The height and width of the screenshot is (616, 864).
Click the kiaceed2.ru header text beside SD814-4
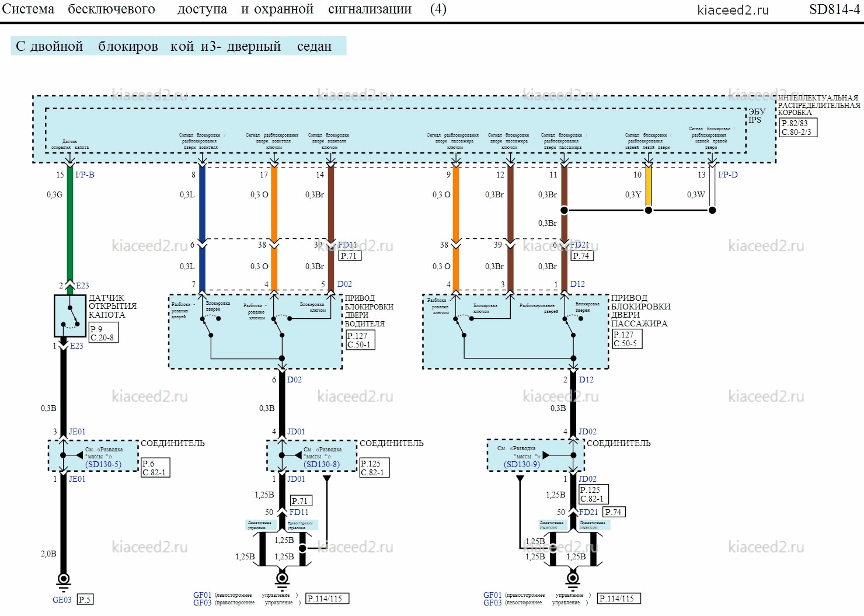pos(733,10)
